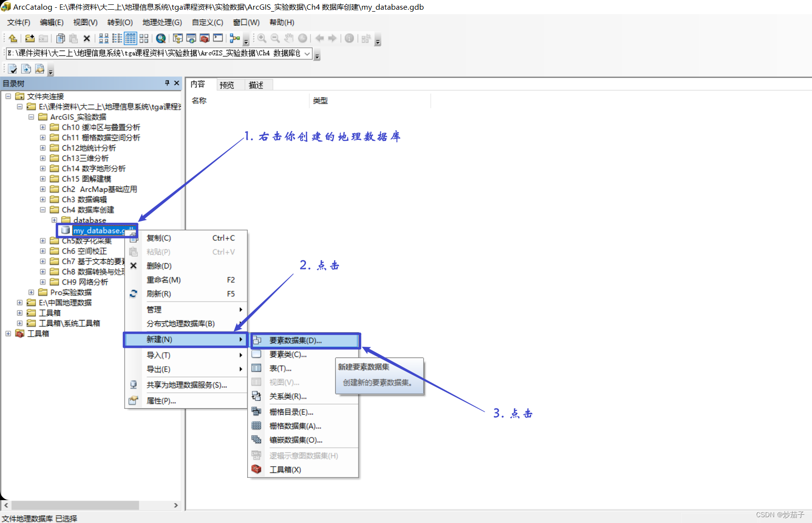Open the 地理处理(G) menu
The image size is (812, 523).
pos(162,22)
